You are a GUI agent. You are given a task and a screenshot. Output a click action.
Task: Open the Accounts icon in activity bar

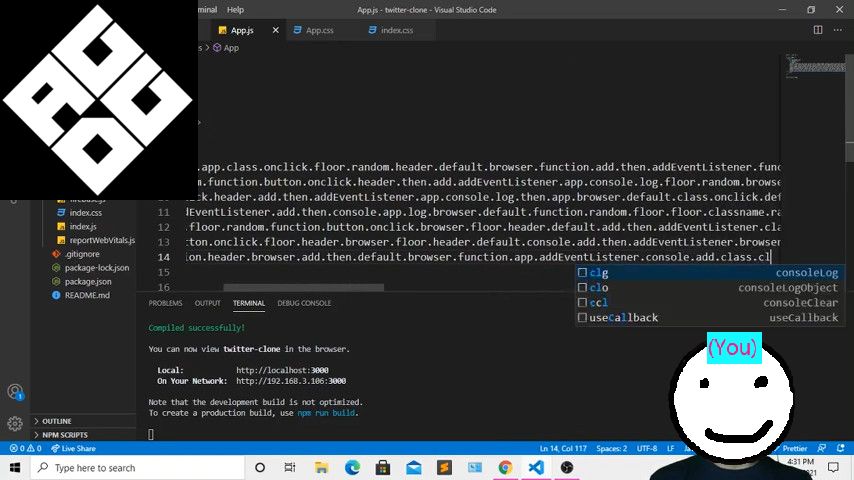pyautogui.click(x=15, y=392)
